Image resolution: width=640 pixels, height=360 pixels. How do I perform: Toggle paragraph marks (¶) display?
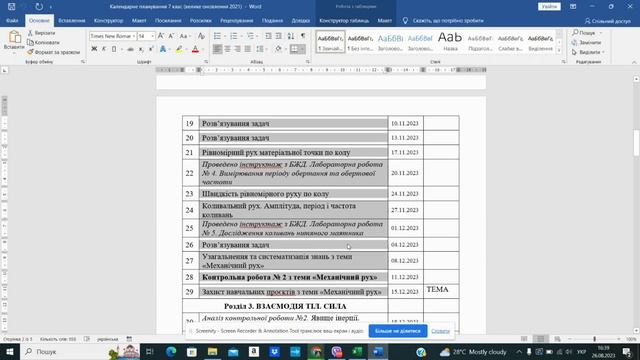click(303, 36)
